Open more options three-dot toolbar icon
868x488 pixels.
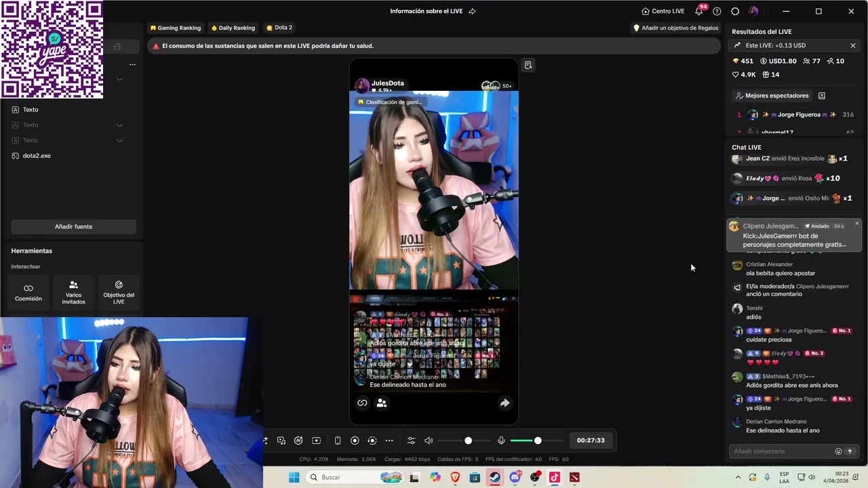(x=389, y=441)
